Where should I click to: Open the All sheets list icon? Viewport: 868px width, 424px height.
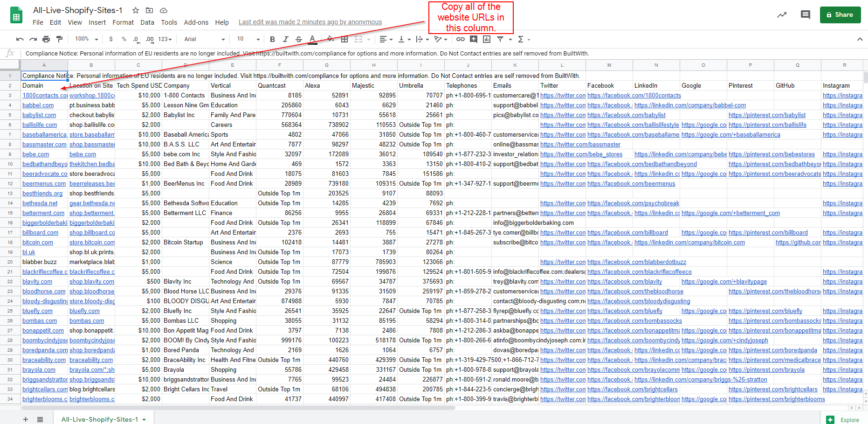[40, 419]
